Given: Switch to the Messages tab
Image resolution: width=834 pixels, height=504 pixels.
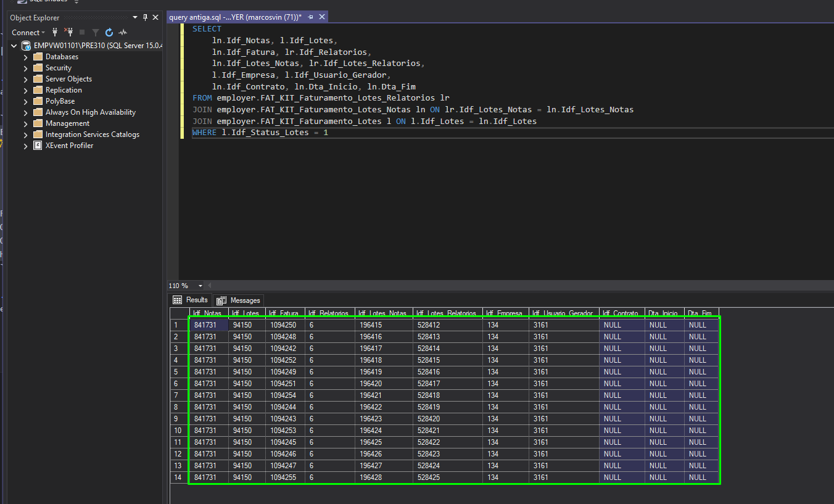Looking at the screenshot, I should click(239, 300).
